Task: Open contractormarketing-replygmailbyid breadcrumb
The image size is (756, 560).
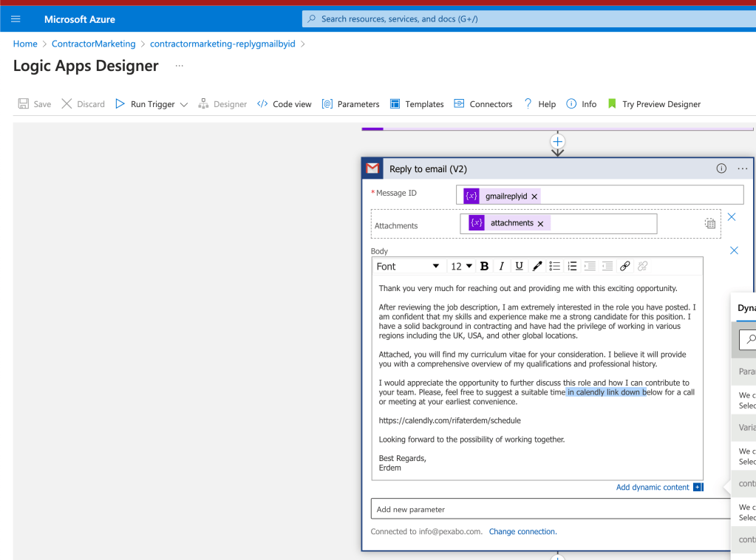Action: point(222,44)
